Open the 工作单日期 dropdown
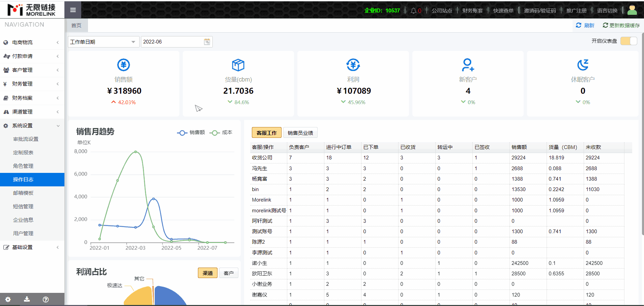Image resolution: width=644 pixels, height=306 pixels. [103, 42]
